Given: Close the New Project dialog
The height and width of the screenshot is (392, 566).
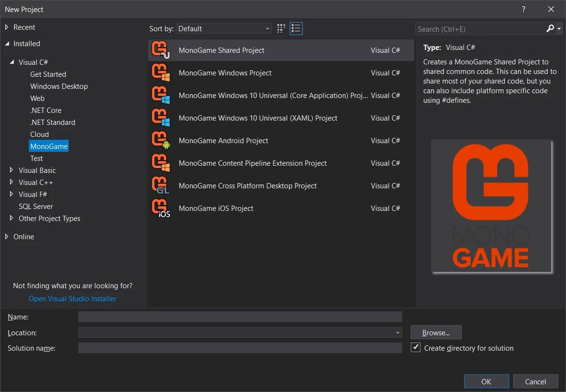Looking at the screenshot, I should (x=551, y=10).
